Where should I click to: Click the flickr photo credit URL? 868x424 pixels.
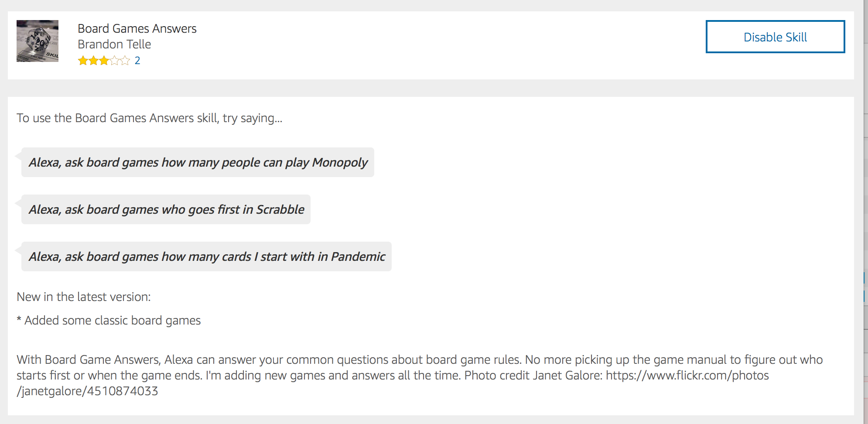[687, 375]
